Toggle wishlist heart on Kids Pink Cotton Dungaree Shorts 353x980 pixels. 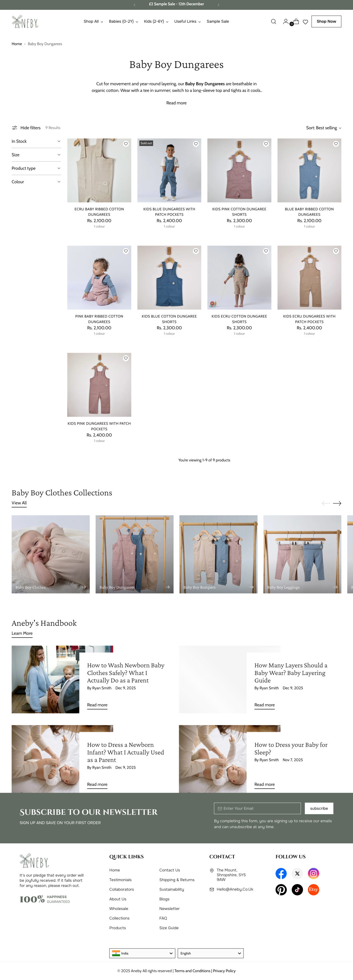point(266,144)
